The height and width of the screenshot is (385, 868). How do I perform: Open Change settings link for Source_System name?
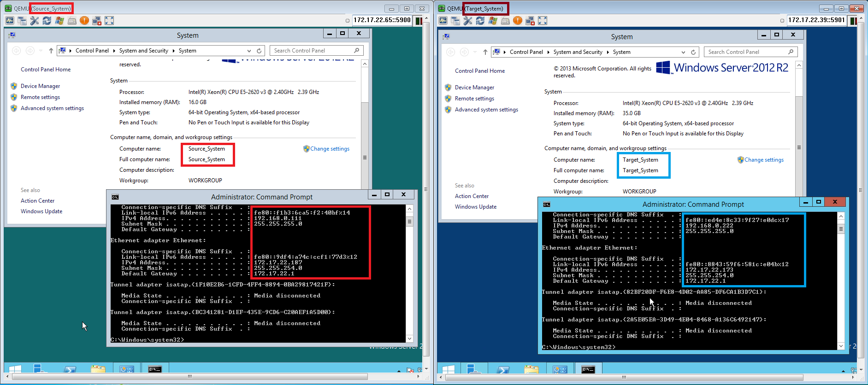point(330,149)
